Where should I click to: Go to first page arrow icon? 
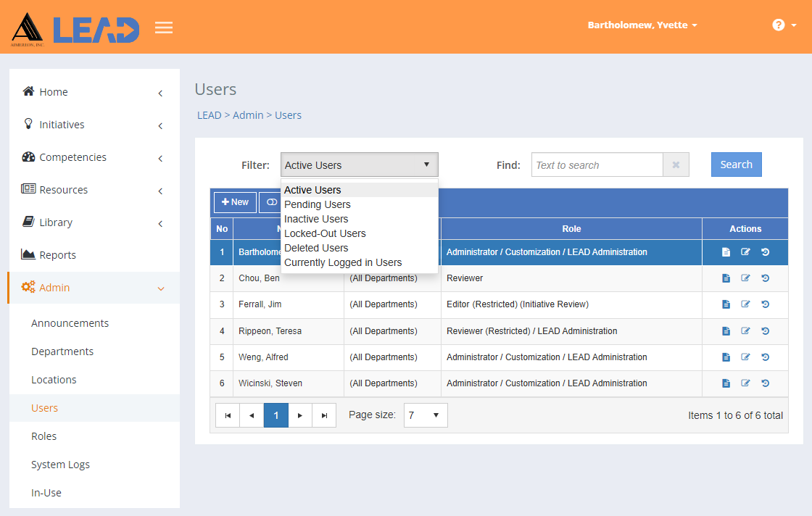pyautogui.click(x=228, y=415)
